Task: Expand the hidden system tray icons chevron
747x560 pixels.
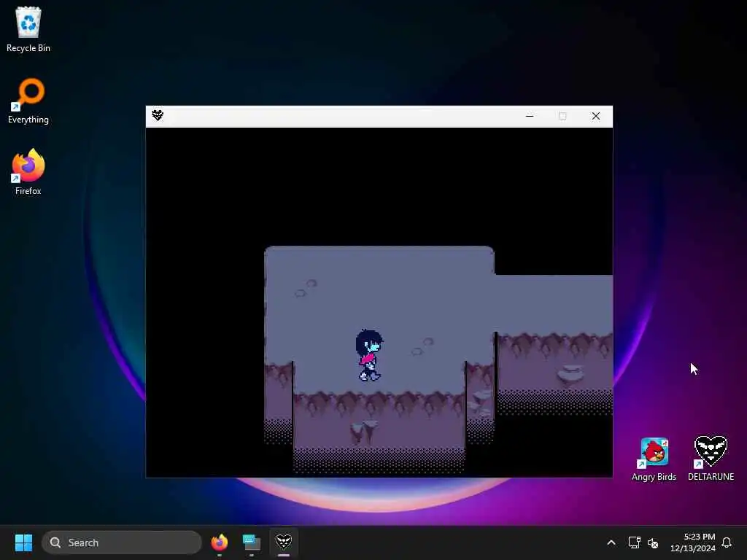Action: click(x=611, y=542)
